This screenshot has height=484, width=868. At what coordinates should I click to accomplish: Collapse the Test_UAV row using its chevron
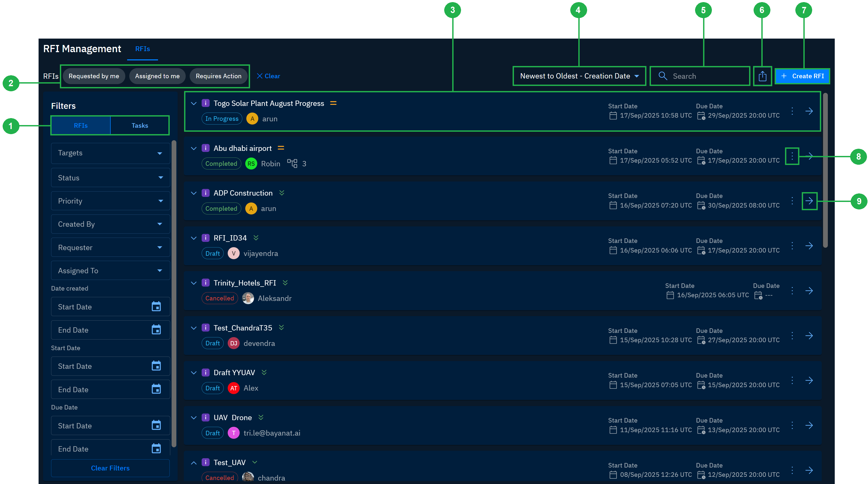click(193, 462)
